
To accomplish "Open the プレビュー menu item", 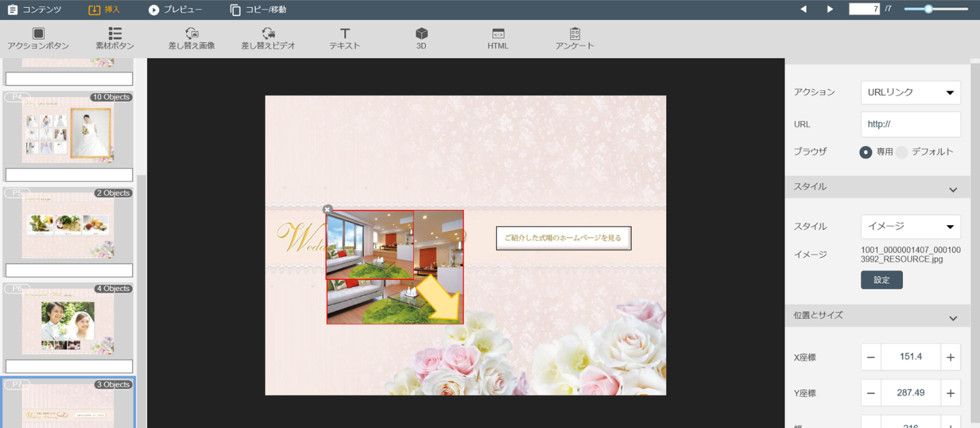I will [x=175, y=10].
